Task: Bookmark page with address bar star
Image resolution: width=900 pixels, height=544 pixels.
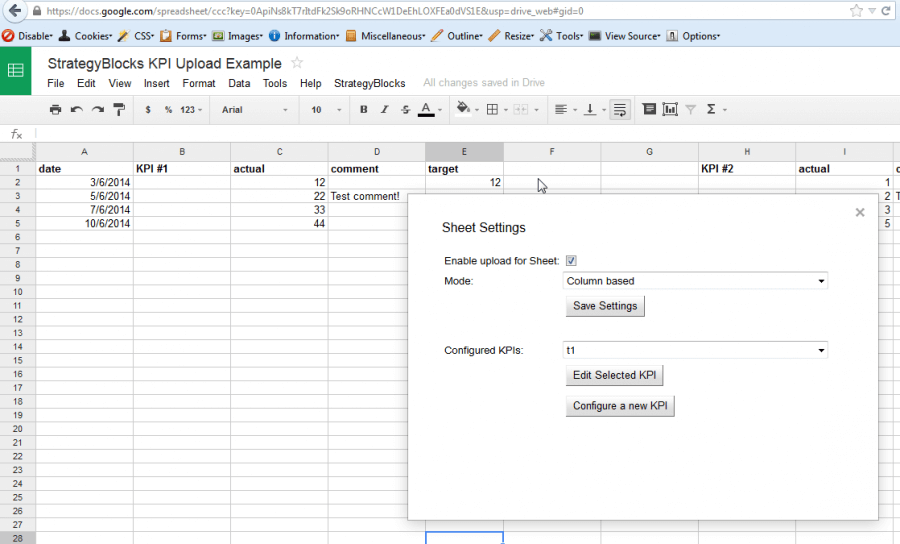Action: click(x=856, y=11)
